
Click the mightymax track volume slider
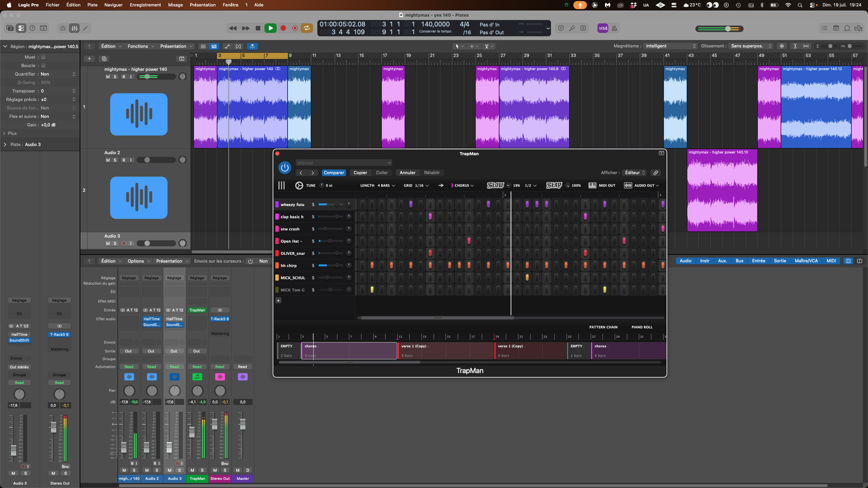pyautogui.click(x=156, y=77)
